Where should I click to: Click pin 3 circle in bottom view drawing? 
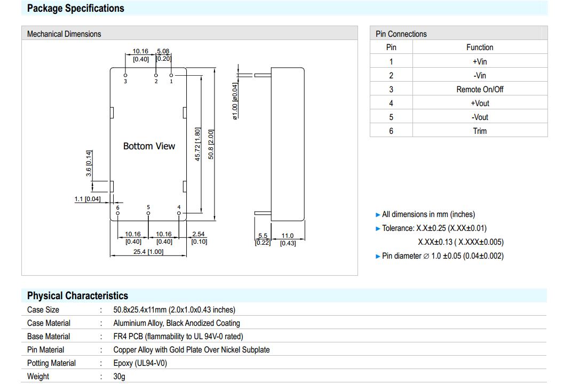(x=125, y=76)
